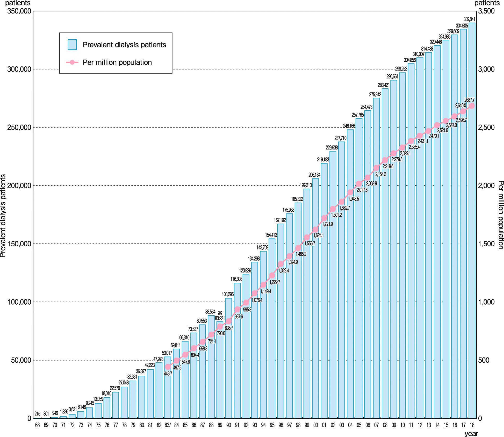Click the bar value label 334,505
The image size is (504, 437).
[462, 26]
